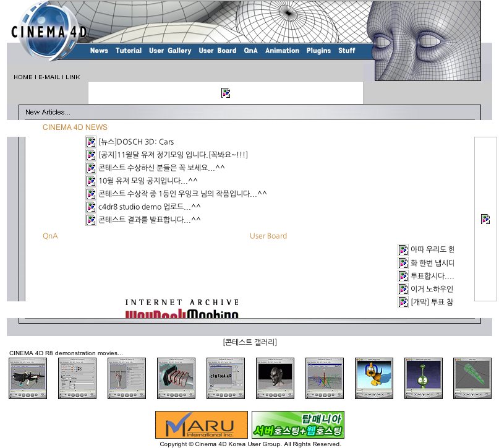The height and width of the screenshot is (448, 499).
Task: Open head sculpture demo movie thumbnail
Action: click(x=275, y=378)
